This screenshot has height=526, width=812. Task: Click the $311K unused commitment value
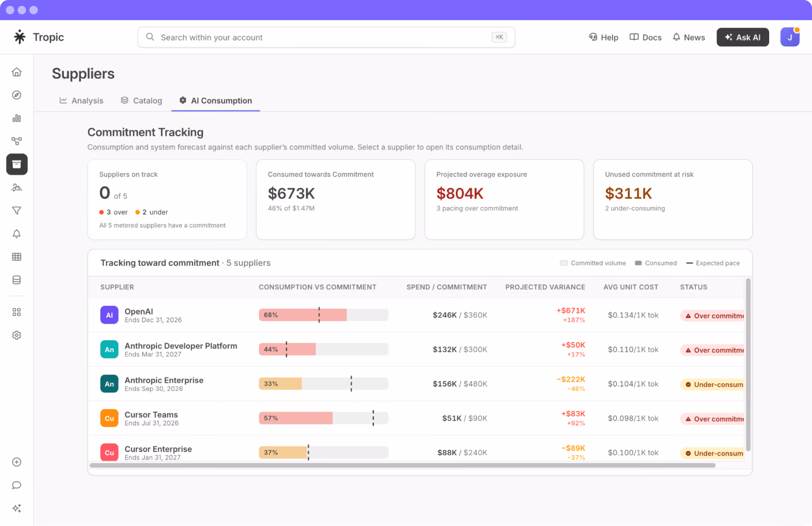click(629, 194)
